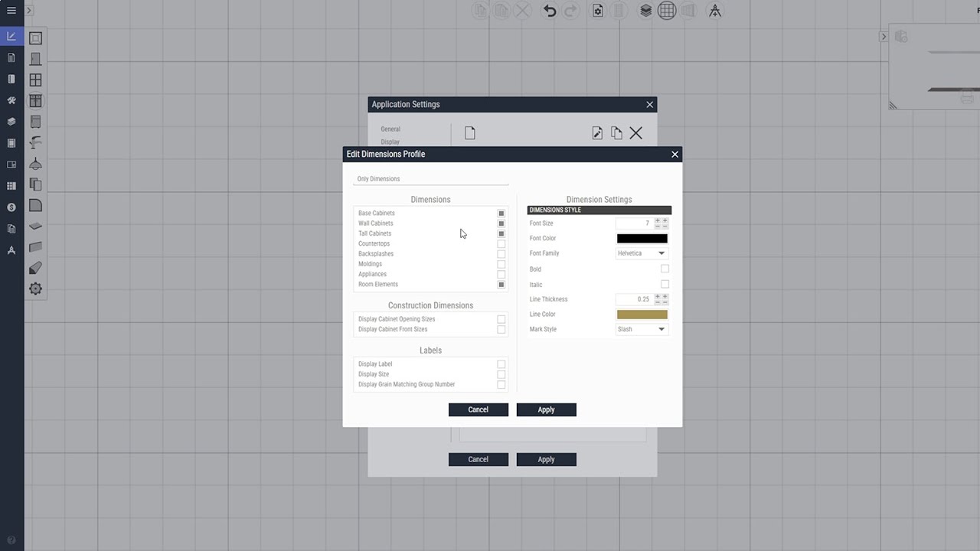980x551 pixels.
Task: Click the print icon in preview panel
Action: pos(967,97)
